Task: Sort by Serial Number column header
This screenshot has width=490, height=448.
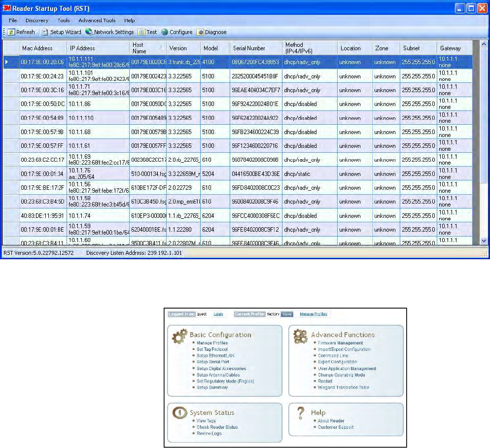Action: point(256,48)
